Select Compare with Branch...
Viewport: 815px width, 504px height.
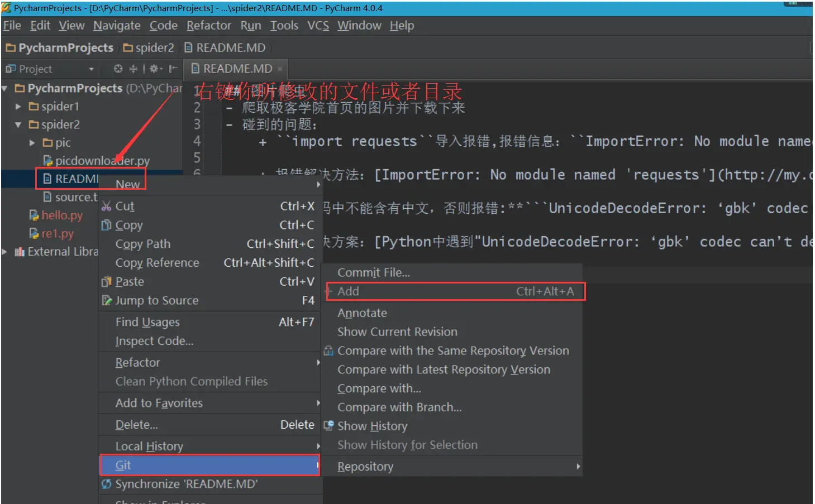(x=453, y=407)
